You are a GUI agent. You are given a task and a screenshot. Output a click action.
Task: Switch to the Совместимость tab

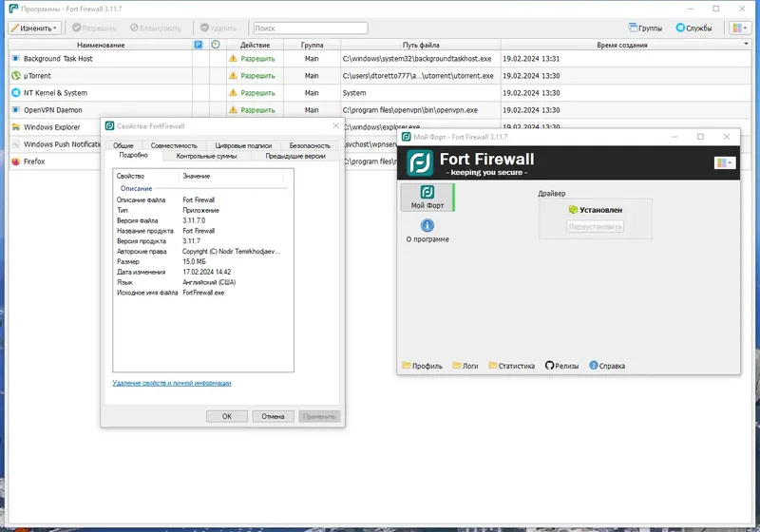coord(174,145)
